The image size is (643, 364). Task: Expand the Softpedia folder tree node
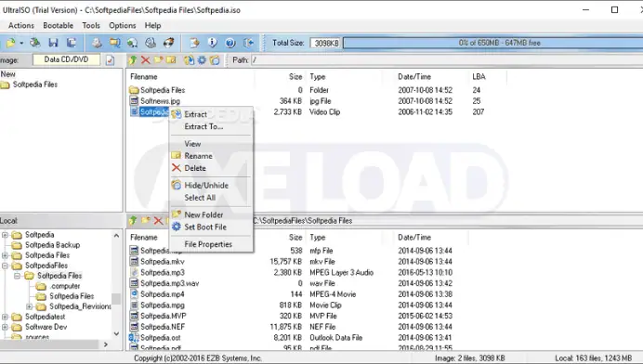click(5, 235)
